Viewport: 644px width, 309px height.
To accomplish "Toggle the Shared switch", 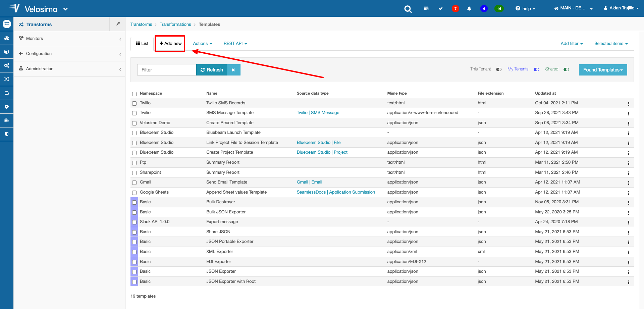I will tap(566, 69).
